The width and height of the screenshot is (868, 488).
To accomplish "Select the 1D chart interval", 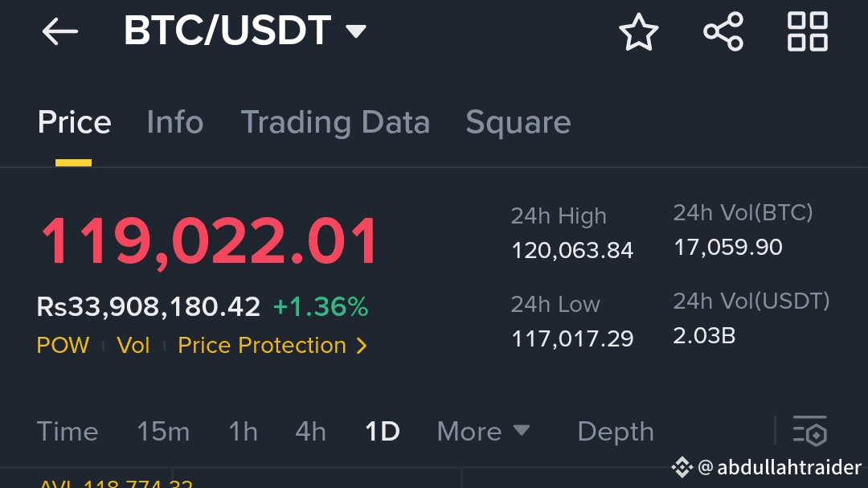I will [383, 432].
